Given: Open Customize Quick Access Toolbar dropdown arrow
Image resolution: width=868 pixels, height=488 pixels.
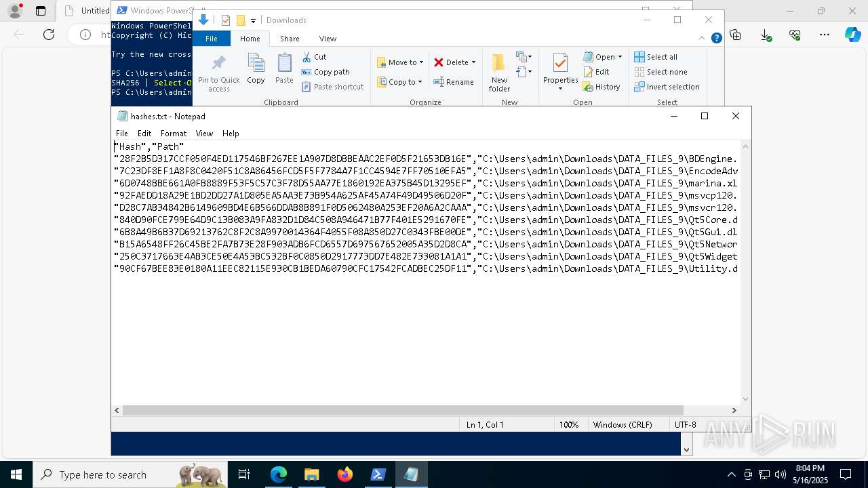Looking at the screenshot, I should click(x=253, y=21).
